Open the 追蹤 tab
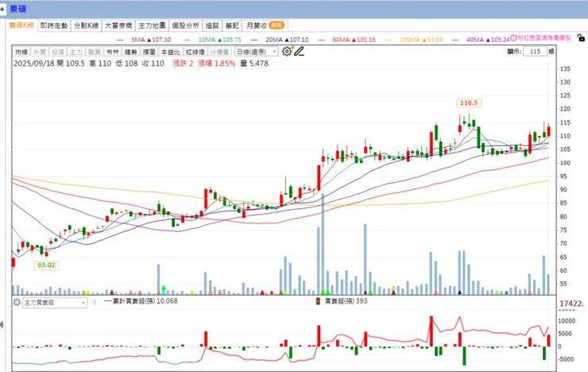This screenshot has height=372, width=588. click(x=212, y=25)
